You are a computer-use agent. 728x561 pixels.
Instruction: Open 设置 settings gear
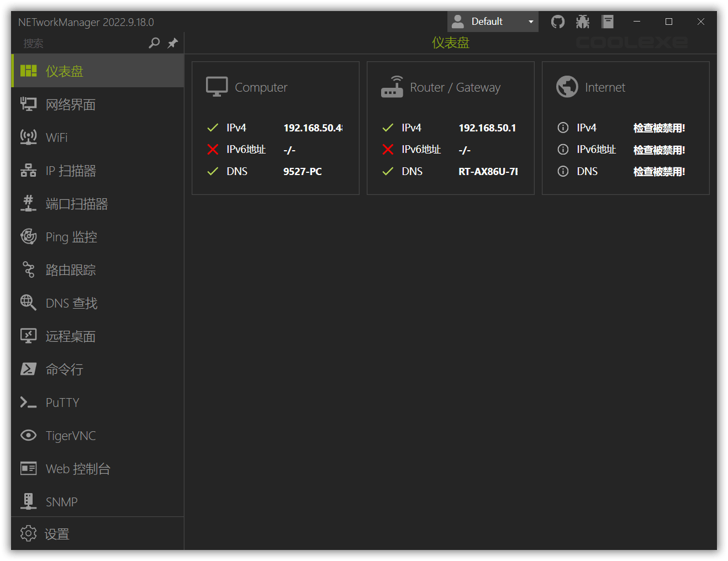pos(28,533)
